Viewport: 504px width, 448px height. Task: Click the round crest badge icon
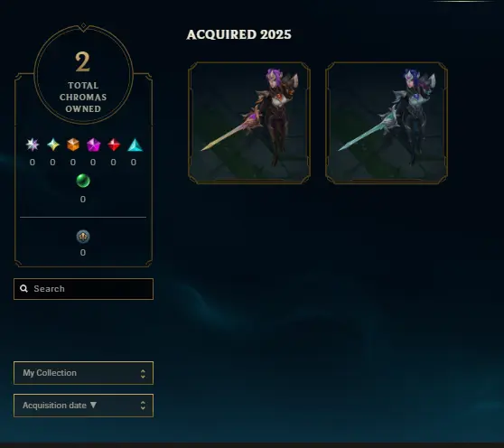(83, 237)
